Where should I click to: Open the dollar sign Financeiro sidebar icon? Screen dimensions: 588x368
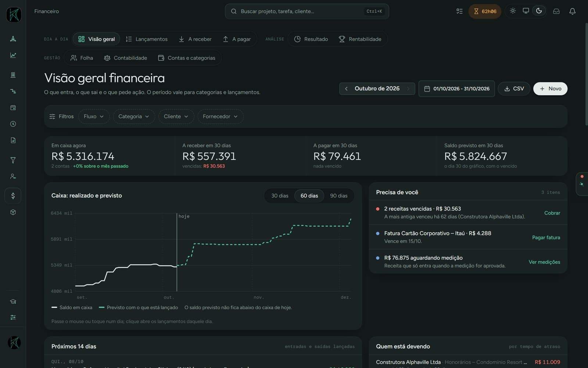pyautogui.click(x=13, y=196)
